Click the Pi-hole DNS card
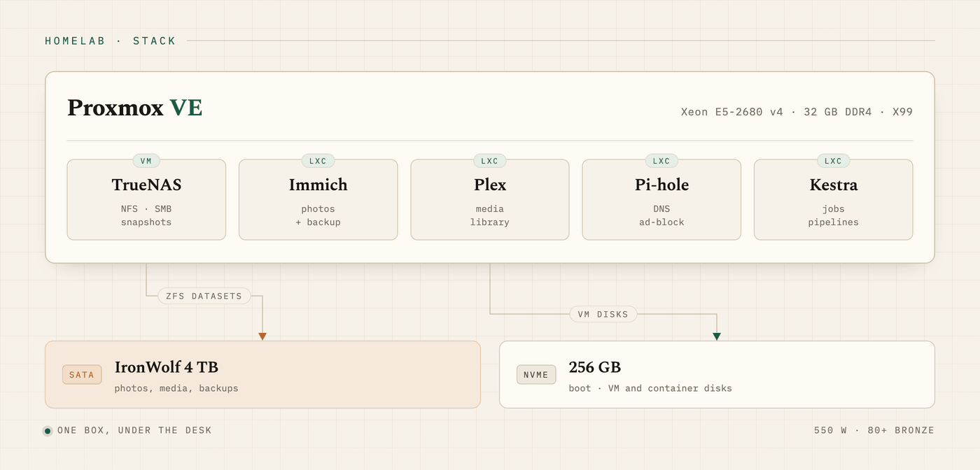980x470 pixels. pos(661,200)
